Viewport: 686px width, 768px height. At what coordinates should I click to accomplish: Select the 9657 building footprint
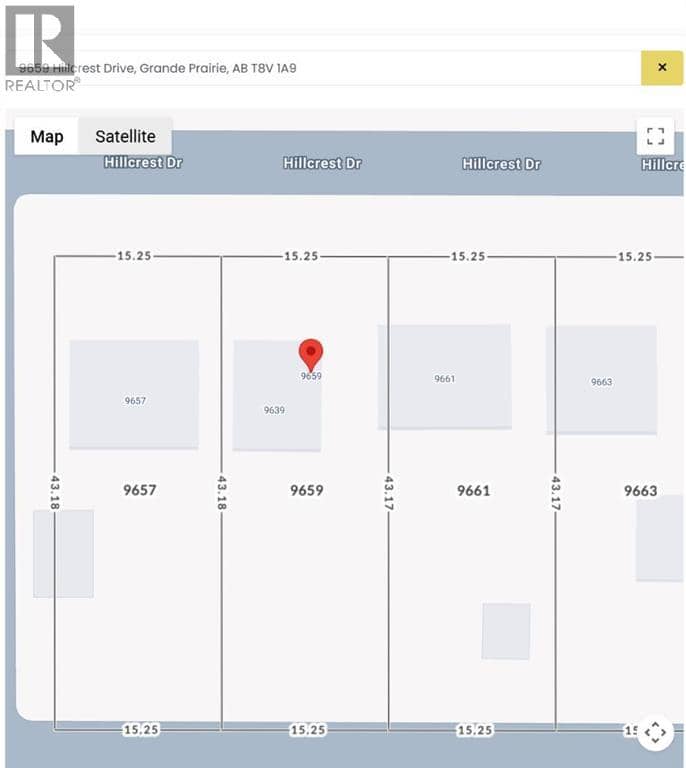click(134, 394)
